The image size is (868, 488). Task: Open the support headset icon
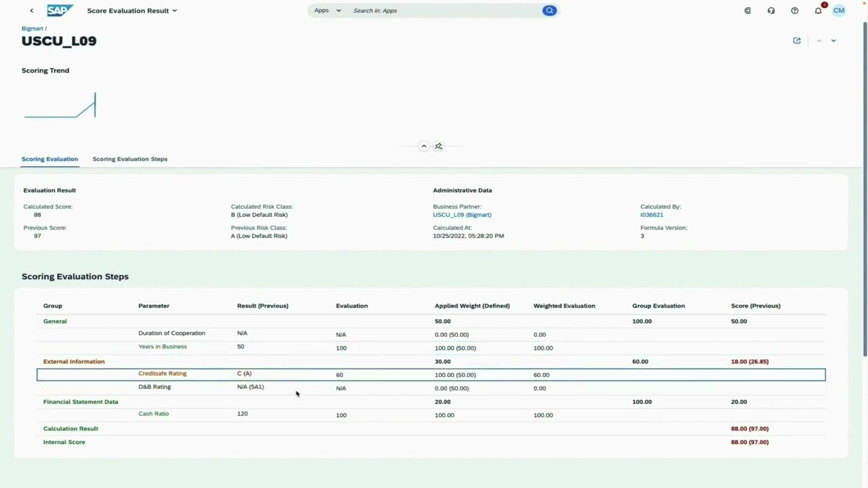pyautogui.click(x=771, y=11)
